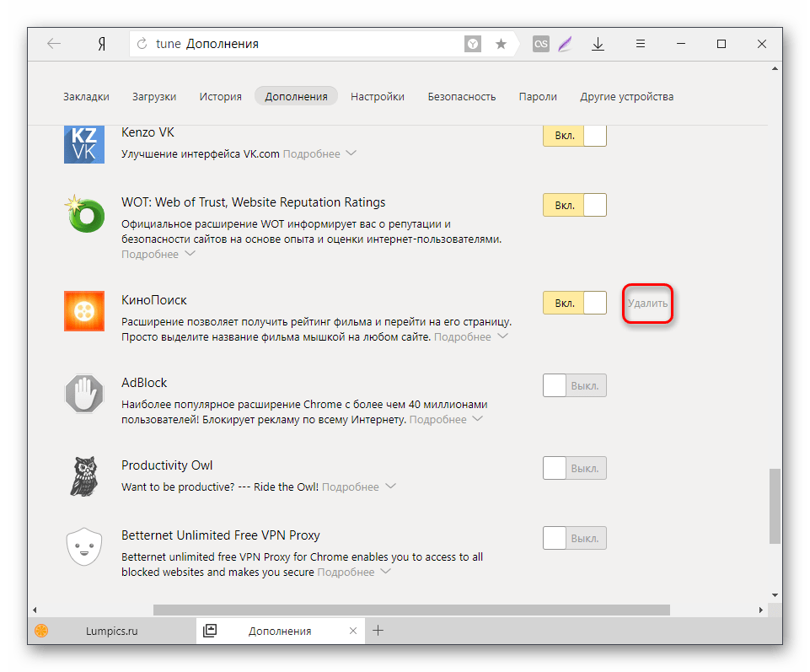Close the Дополнения tab
This screenshot has width=810, height=672.
(x=353, y=631)
